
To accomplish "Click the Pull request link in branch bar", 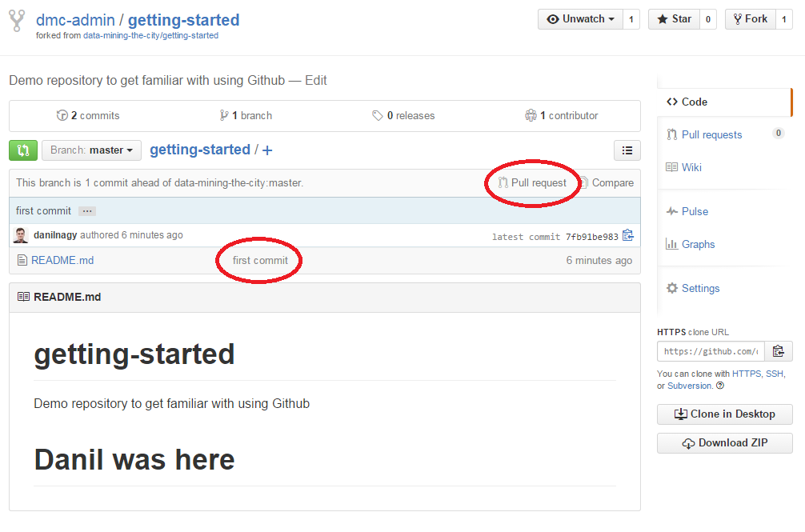I will [532, 182].
